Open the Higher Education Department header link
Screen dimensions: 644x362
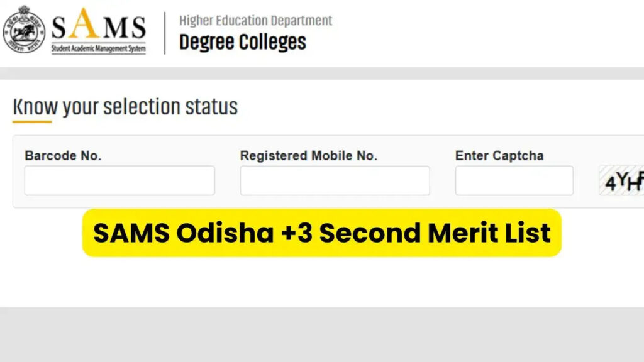click(x=254, y=20)
